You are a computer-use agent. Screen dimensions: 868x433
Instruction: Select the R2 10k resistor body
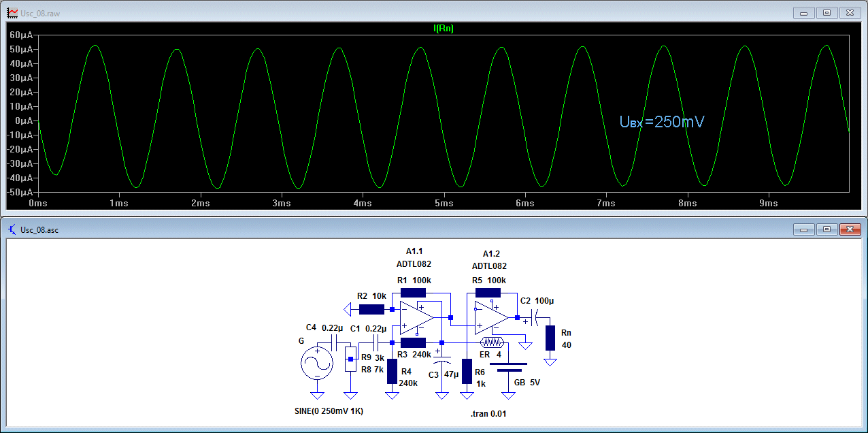click(371, 309)
